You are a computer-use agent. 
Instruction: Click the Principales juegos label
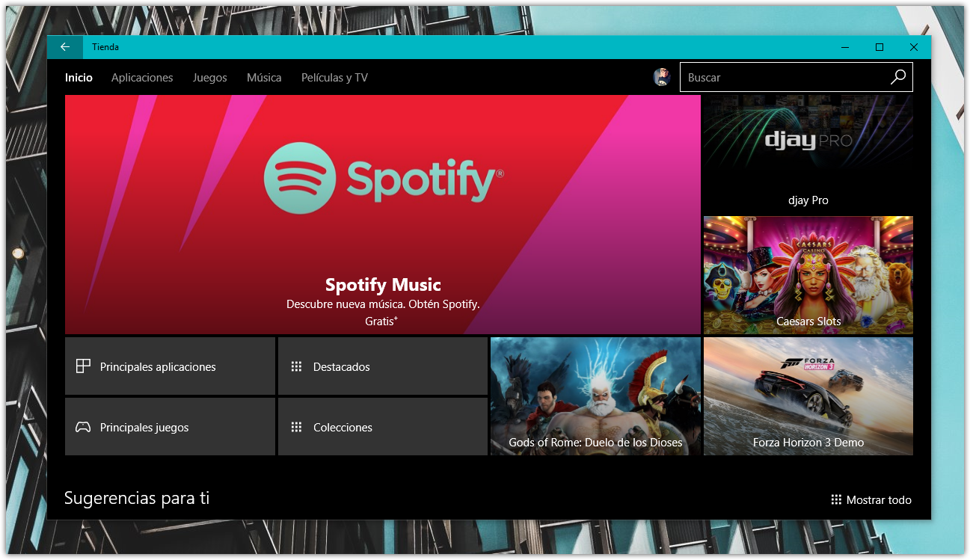coord(144,428)
